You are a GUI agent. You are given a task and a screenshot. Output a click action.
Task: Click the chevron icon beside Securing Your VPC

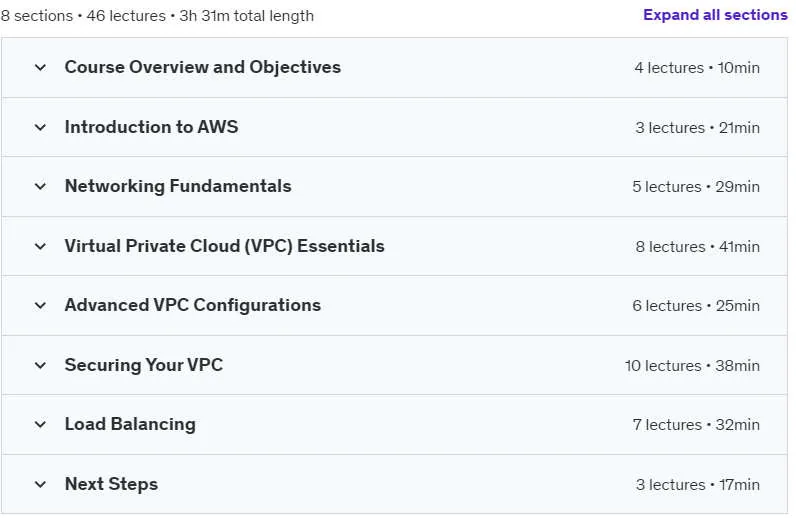pyautogui.click(x=40, y=366)
